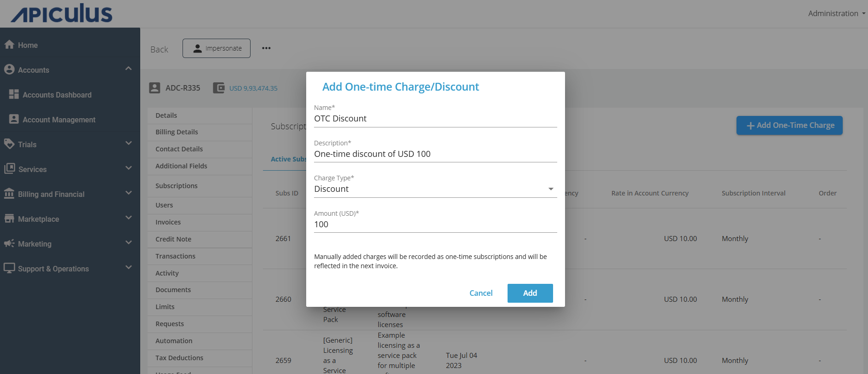Open the Requests section

(x=200, y=324)
